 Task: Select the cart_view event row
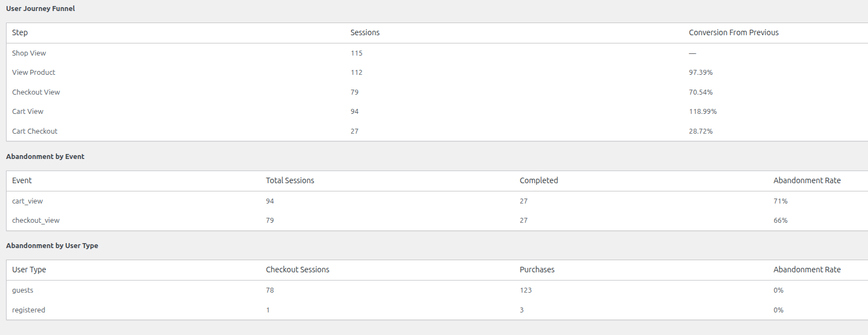pyautogui.click(x=437, y=201)
